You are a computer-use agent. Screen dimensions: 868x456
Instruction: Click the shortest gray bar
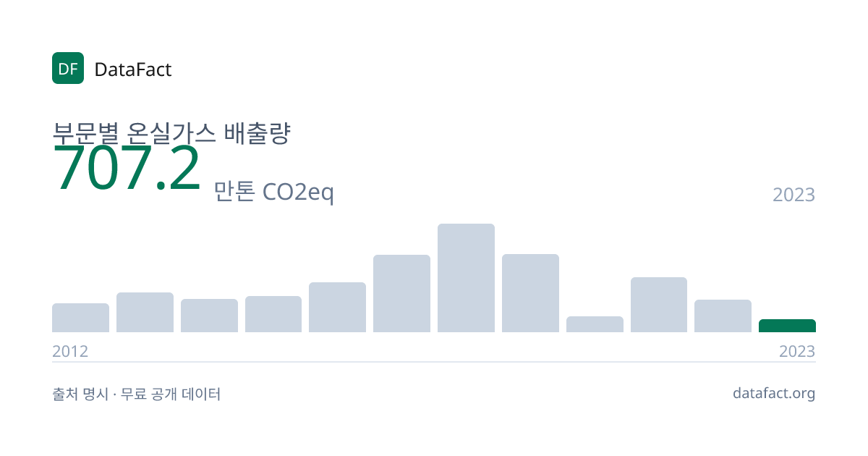point(595,324)
